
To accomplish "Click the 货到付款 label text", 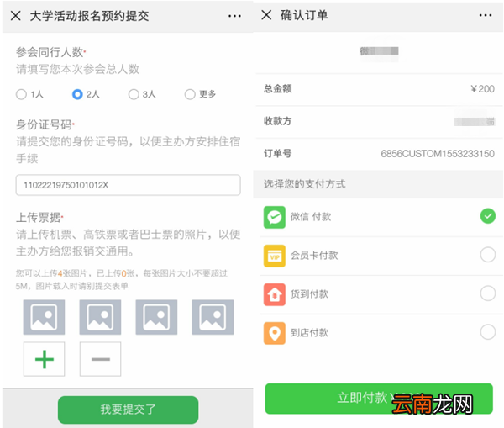I will click(x=309, y=294).
